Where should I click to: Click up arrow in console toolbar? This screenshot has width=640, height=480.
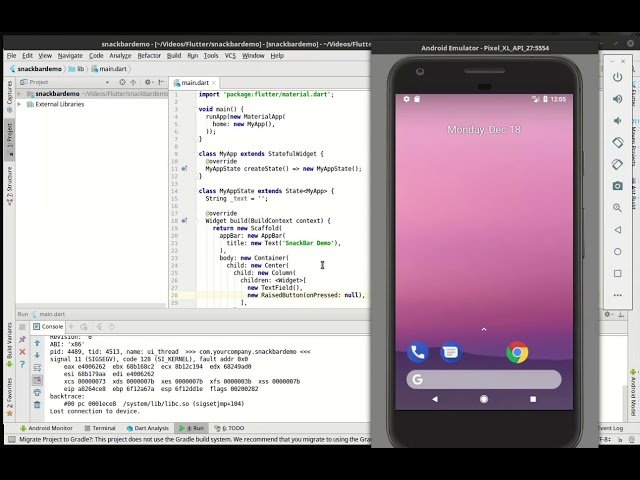click(x=37, y=343)
